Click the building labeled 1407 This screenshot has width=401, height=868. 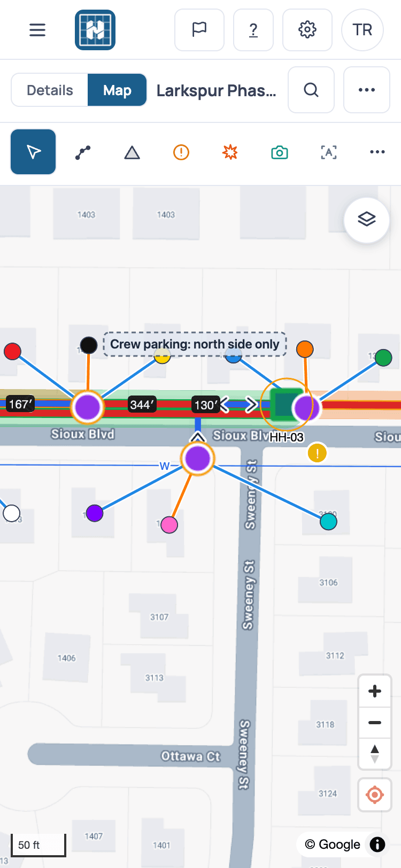pyautogui.click(x=94, y=836)
